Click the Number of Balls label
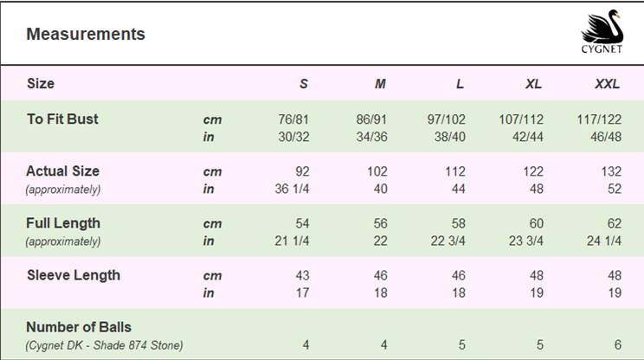Image resolution: width=644 pixels, height=360 pixels. tap(79, 327)
